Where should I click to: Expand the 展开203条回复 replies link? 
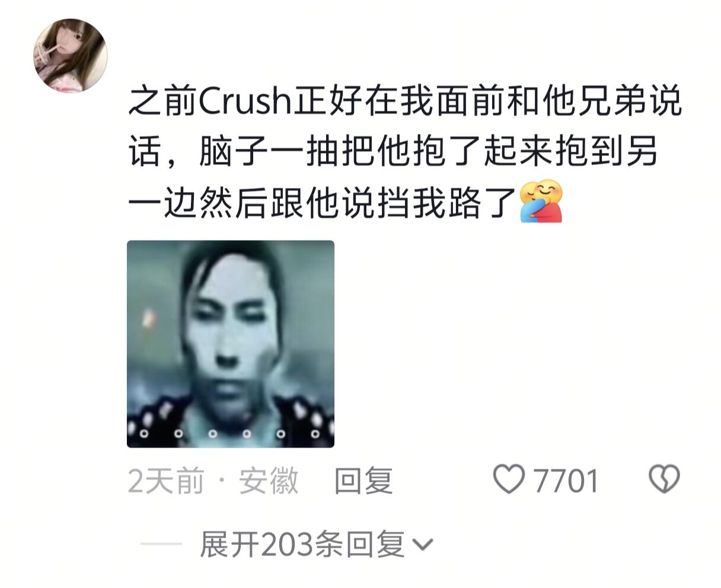tap(317, 544)
